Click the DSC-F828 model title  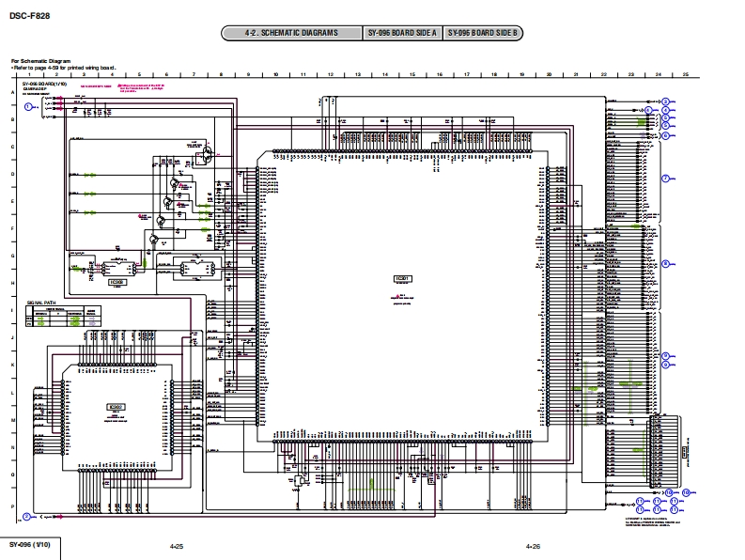pos(29,14)
